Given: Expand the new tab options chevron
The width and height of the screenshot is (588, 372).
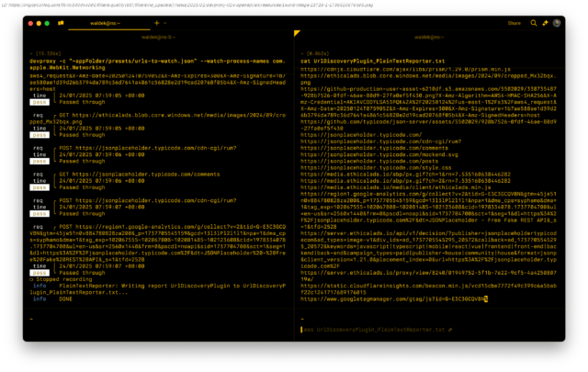Looking at the screenshot, I should pos(165,21).
